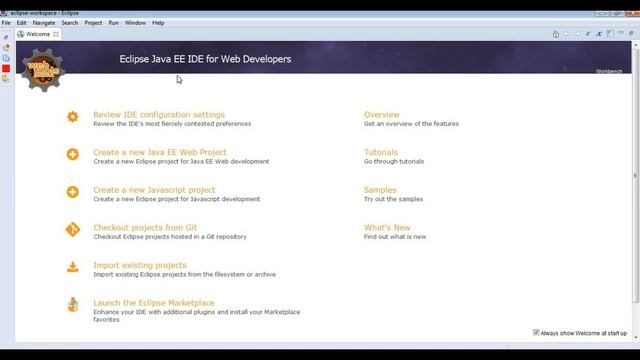Click the customize page icon in Welcome toolbar

(x=610, y=34)
